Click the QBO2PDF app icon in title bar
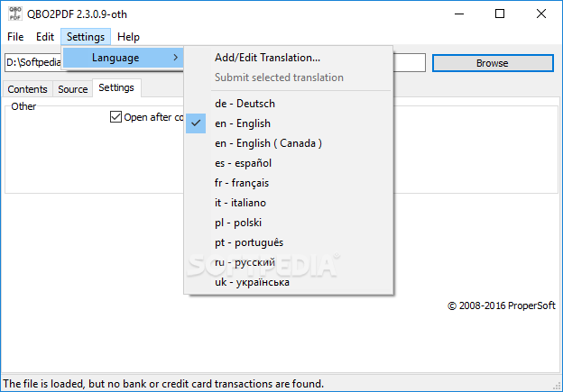The height and width of the screenshot is (392, 563). click(15, 14)
